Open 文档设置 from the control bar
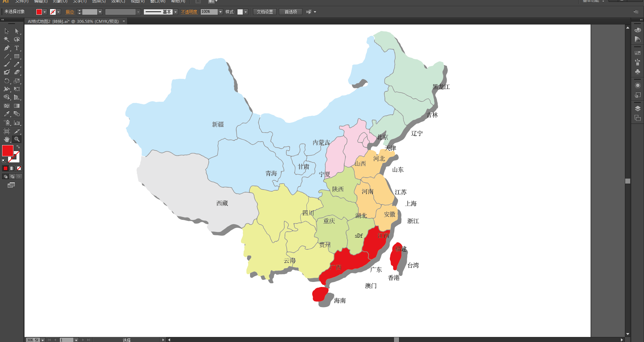 coord(264,12)
